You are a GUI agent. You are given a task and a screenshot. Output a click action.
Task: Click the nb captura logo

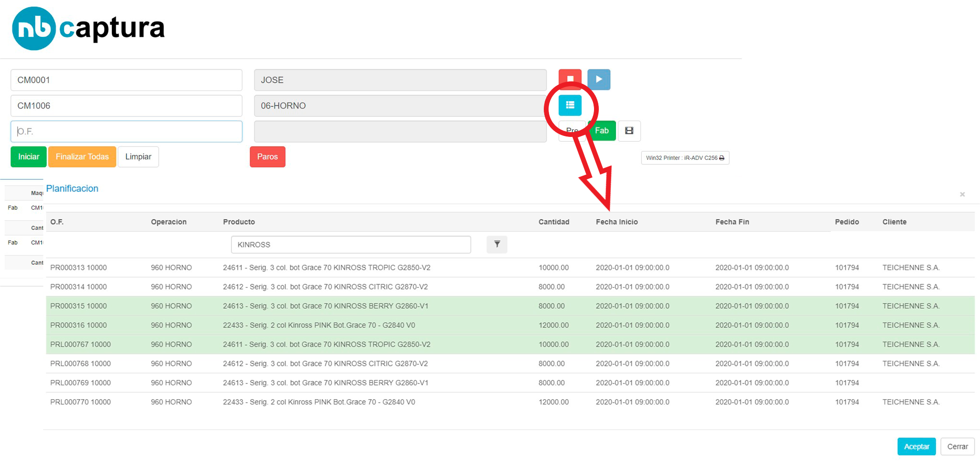(x=88, y=28)
